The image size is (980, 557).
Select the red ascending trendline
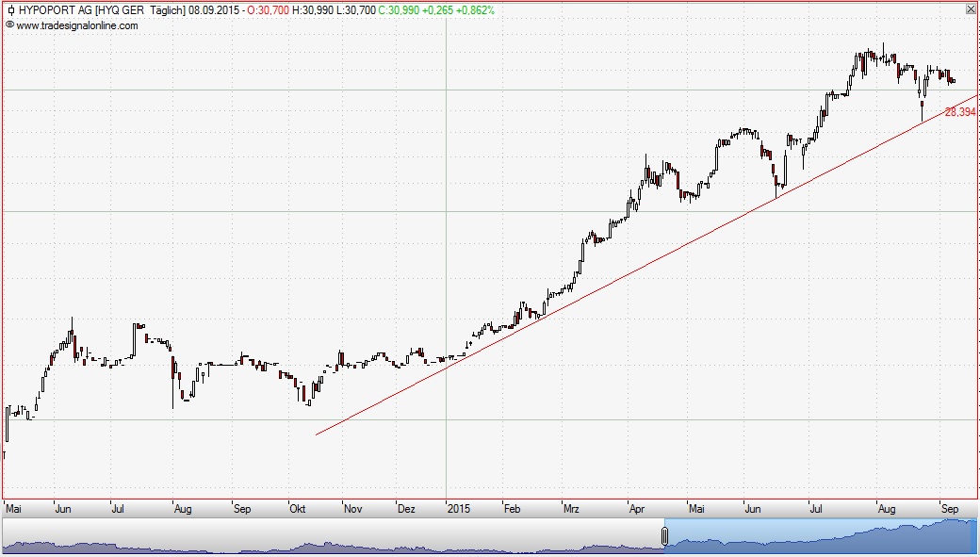click(646, 263)
